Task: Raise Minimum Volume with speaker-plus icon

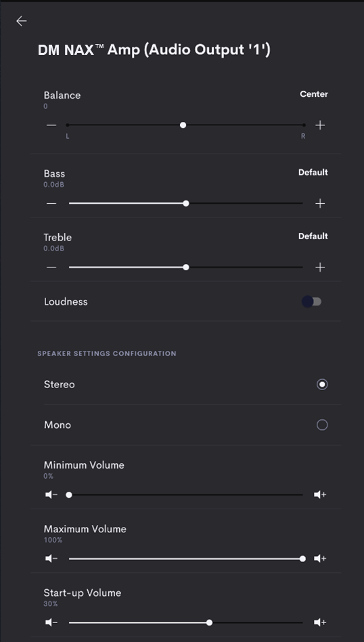Action: click(320, 495)
